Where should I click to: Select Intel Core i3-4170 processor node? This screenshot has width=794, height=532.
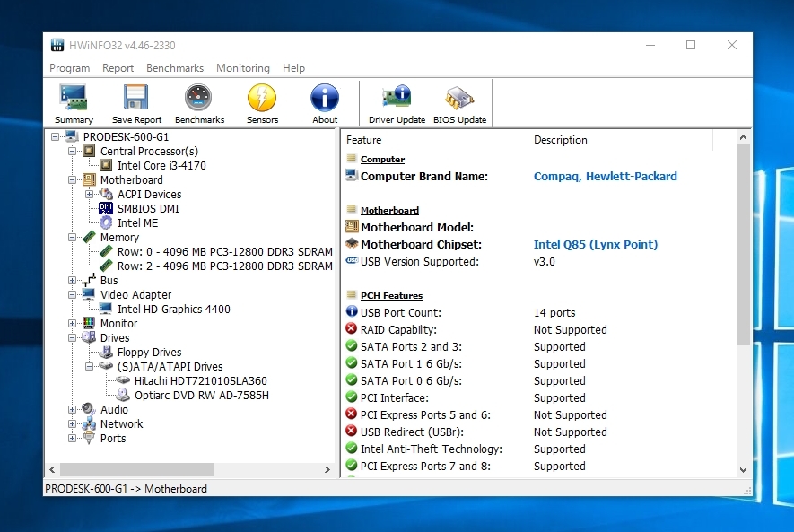(161, 165)
